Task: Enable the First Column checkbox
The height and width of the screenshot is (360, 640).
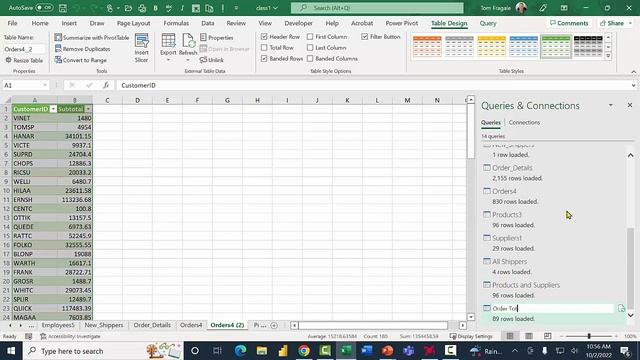Action: [310, 37]
